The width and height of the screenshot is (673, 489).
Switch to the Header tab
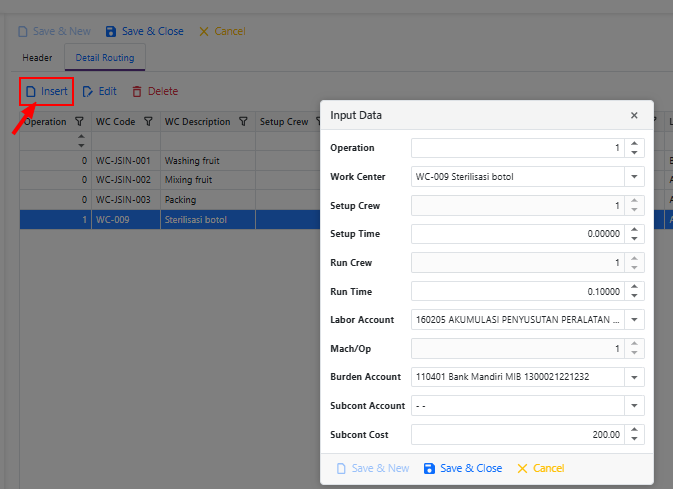pyautogui.click(x=37, y=58)
